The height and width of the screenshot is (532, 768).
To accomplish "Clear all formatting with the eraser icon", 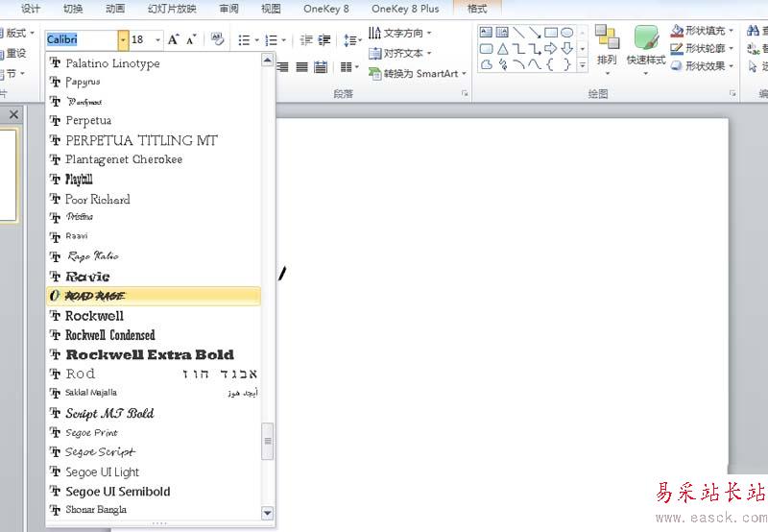I will [x=217, y=39].
